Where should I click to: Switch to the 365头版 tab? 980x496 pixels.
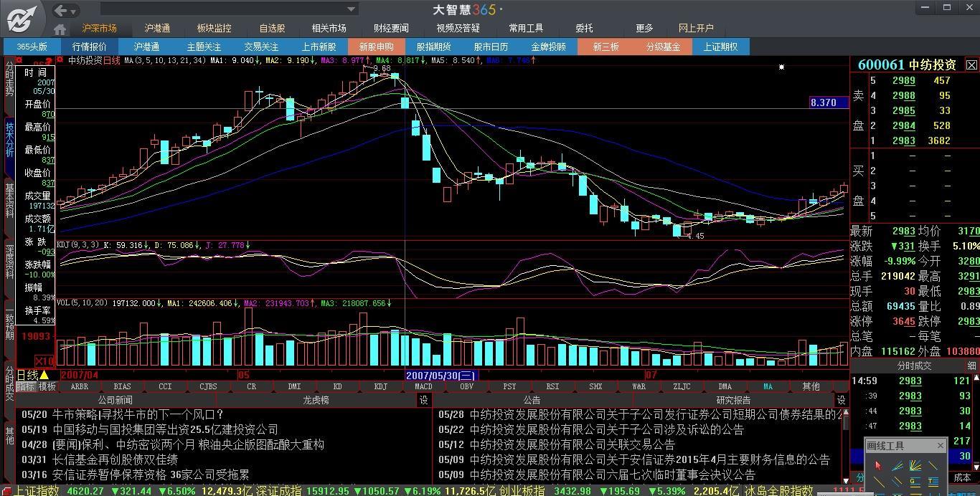point(32,47)
